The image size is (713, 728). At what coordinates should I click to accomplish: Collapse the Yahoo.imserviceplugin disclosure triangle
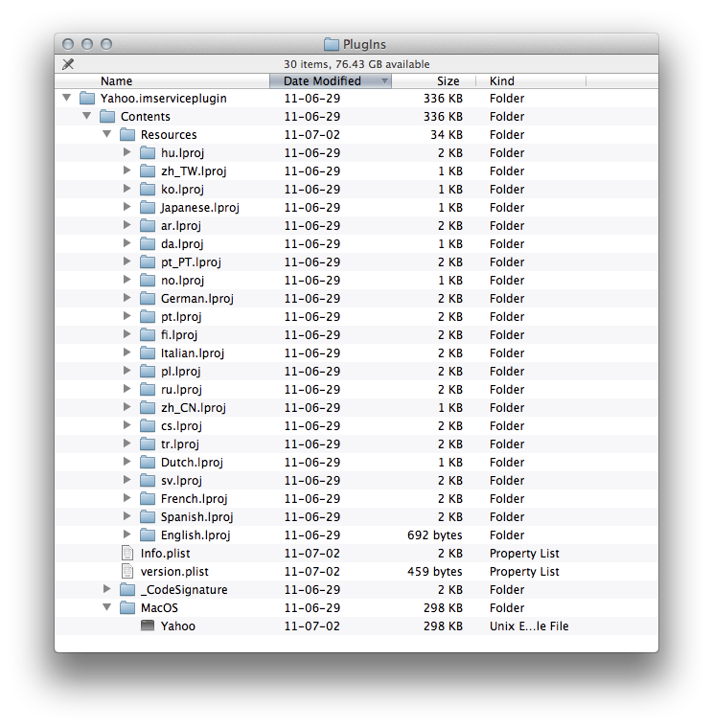point(67,98)
